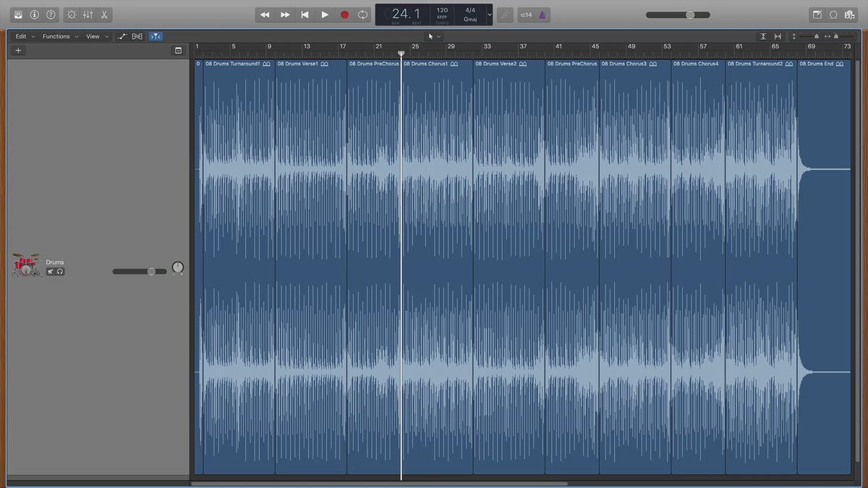868x488 pixels.
Task: Toggle the metronome click
Action: point(542,14)
